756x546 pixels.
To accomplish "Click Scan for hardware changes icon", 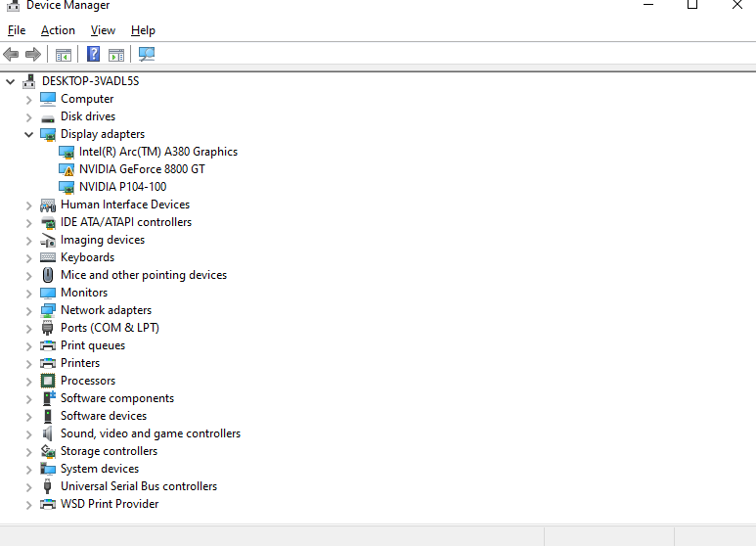I will (x=147, y=54).
